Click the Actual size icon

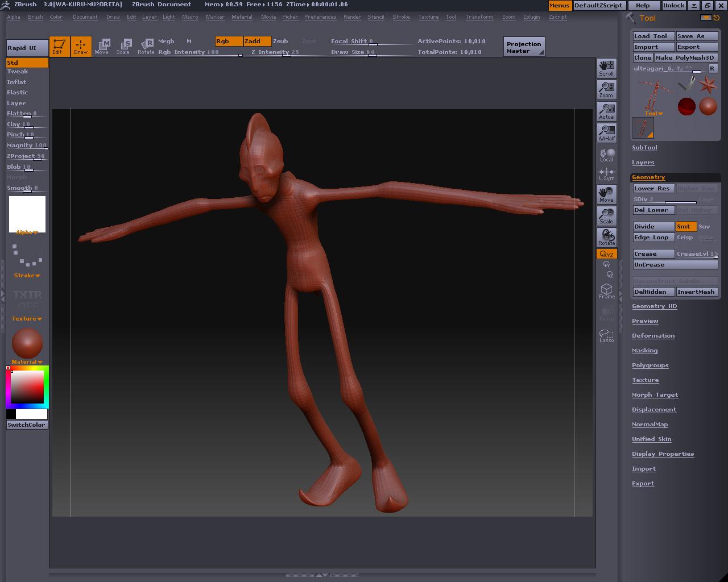pos(606,111)
